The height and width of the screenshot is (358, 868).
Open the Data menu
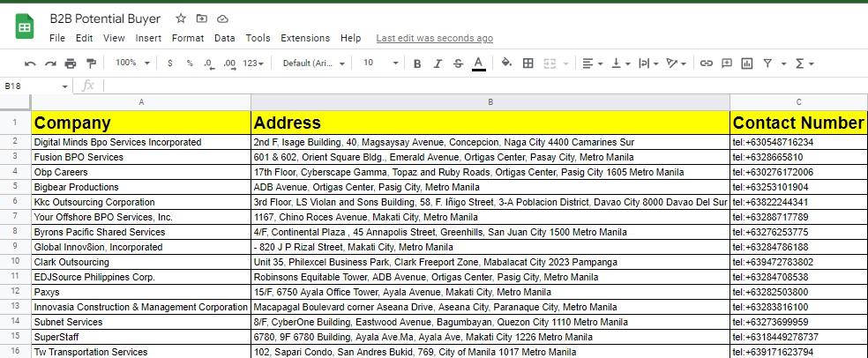224,38
